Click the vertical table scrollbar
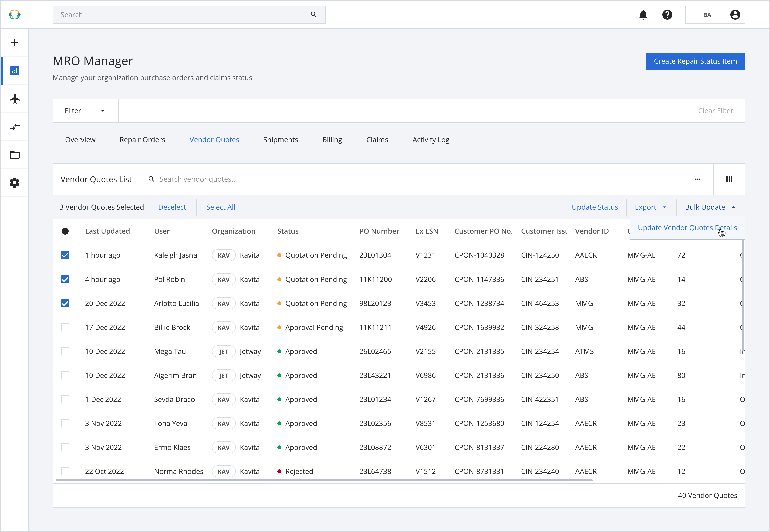The height and width of the screenshot is (532, 770). click(743, 295)
